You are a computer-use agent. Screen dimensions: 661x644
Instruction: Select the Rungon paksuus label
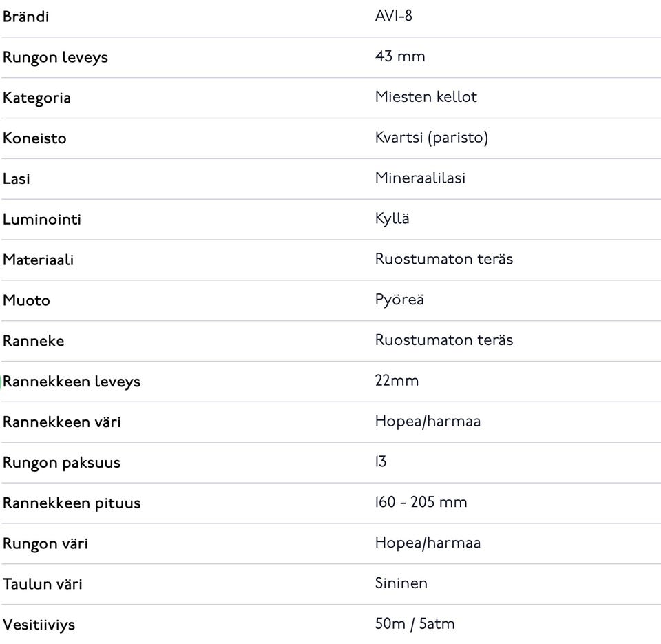(61, 463)
